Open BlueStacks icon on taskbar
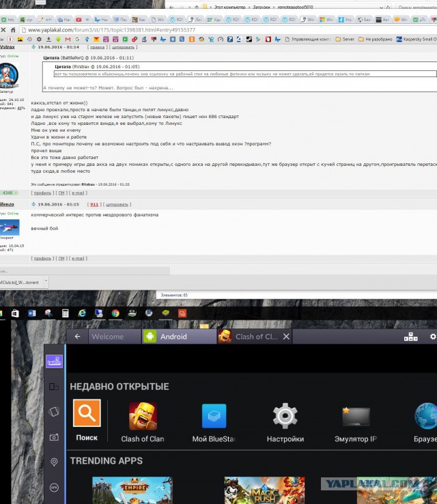This screenshot has height=504, width=437. pyautogui.click(x=165, y=313)
